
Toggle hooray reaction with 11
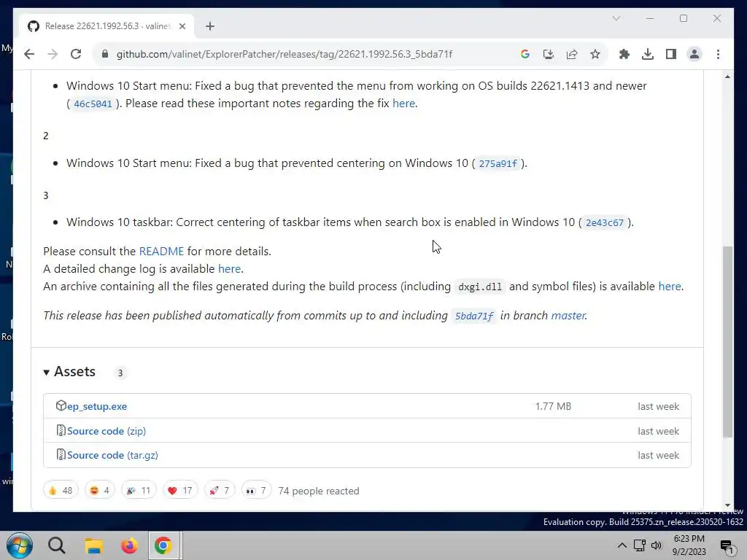tap(139, 491)
